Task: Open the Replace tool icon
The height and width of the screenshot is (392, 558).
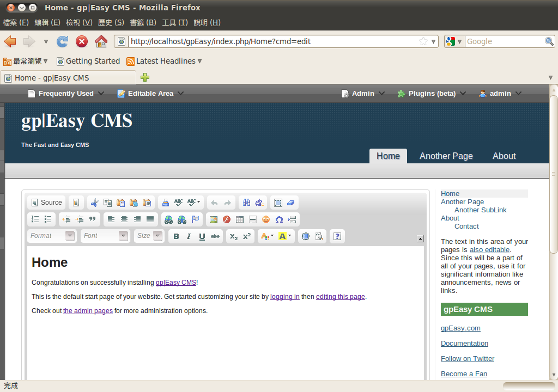Action: coord(259,203)
